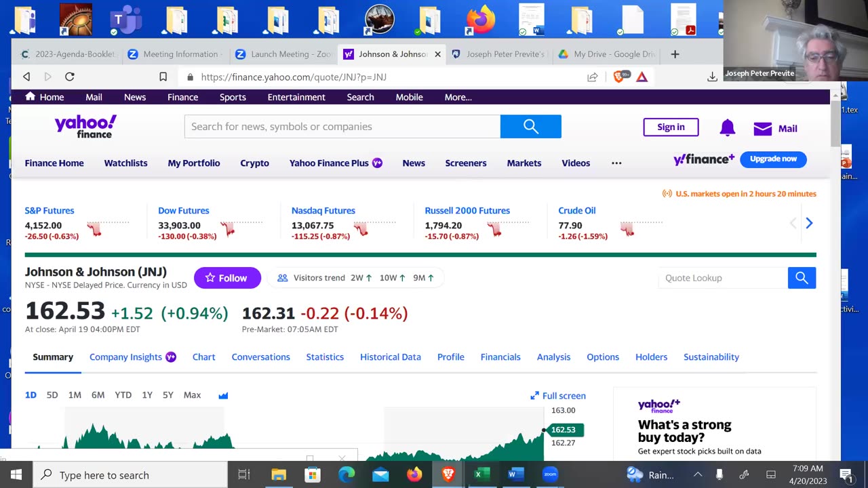Open the Financials tab
The height and width of the screenshot is (488, 868).
point(500,357)
